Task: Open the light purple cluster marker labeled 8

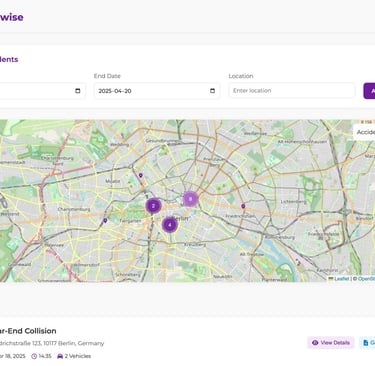Action: [x=190, y=199]
